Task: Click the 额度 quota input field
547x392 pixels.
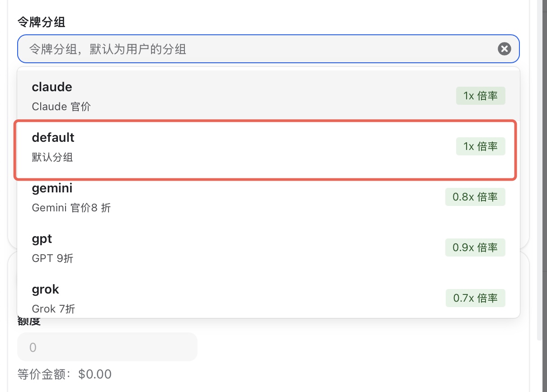Action: click(x=107, y=347)
